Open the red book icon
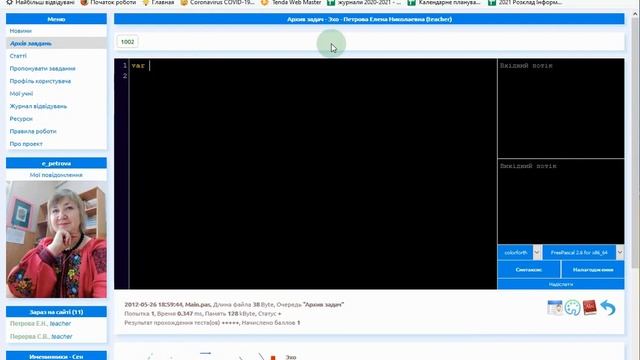Viewport: 640px width, 360px height. (x=589, y=307)
